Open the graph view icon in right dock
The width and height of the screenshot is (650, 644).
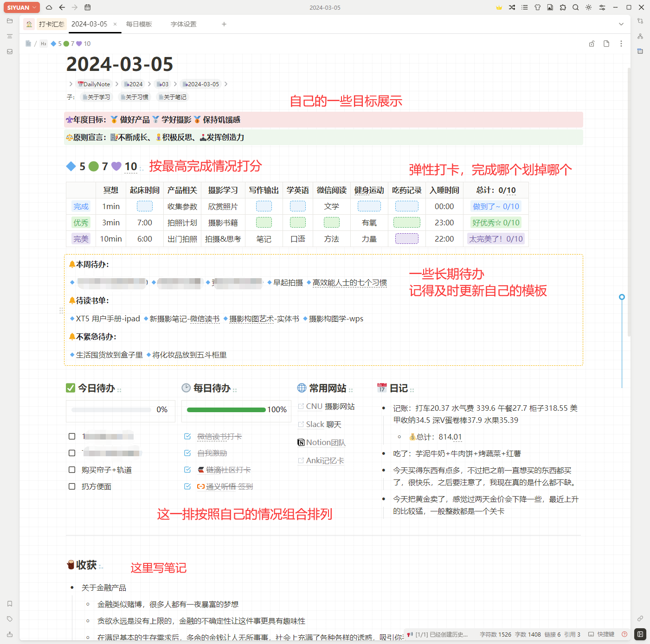640,36
